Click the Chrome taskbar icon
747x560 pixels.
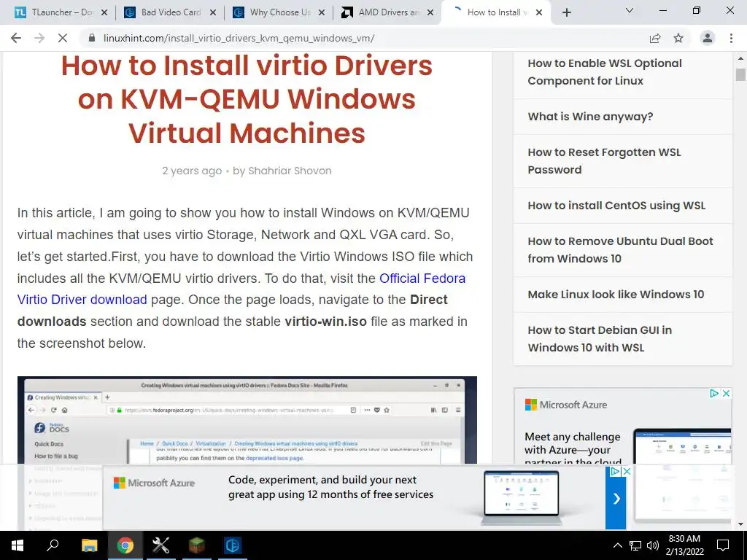pos(125,545)
